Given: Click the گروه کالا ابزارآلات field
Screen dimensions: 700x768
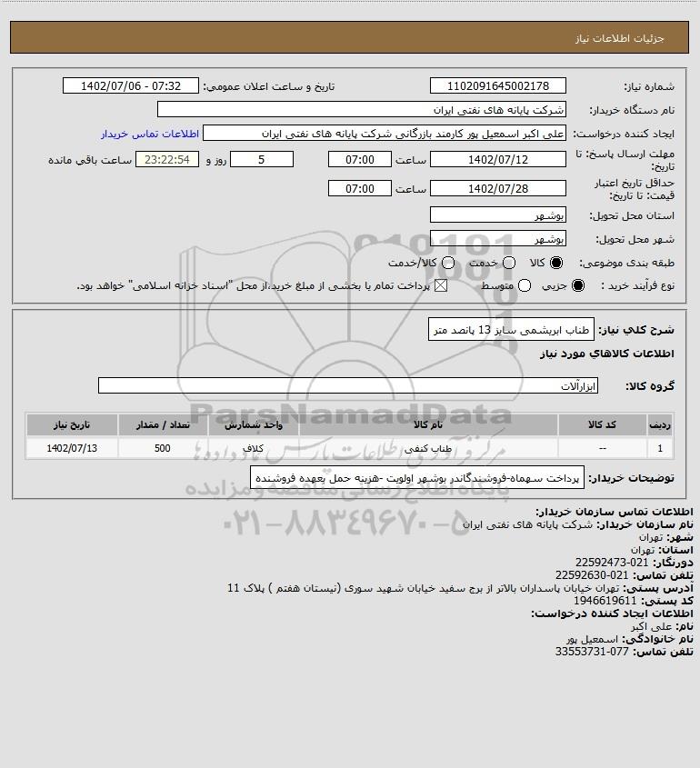Looking at the screenshot, I should (x=348, y=385).
